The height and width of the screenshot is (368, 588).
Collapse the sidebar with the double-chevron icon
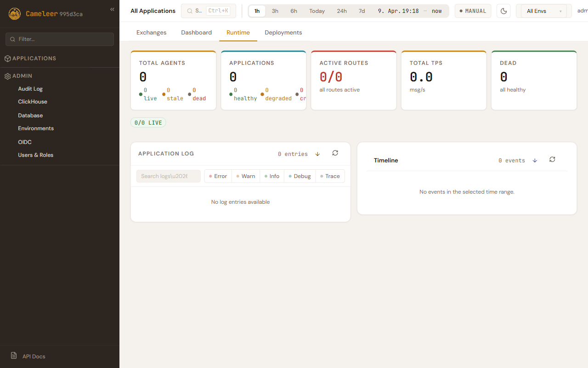coord(112,10)
